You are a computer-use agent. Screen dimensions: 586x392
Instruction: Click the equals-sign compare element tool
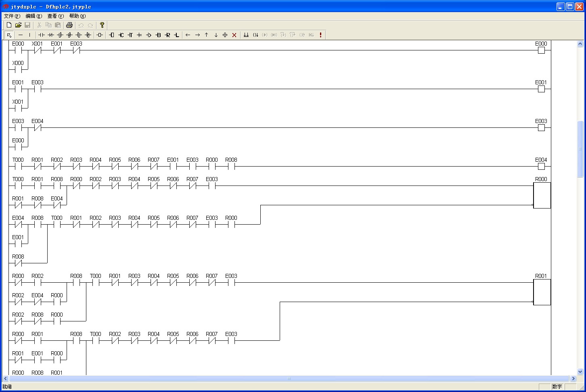[x=139, y=35]
